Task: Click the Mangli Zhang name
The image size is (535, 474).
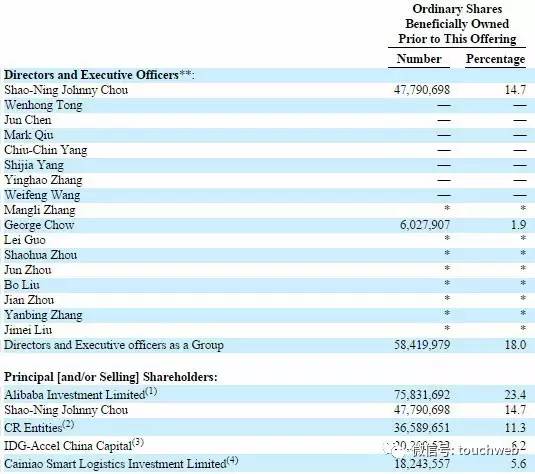Action: tap(40, 210)
